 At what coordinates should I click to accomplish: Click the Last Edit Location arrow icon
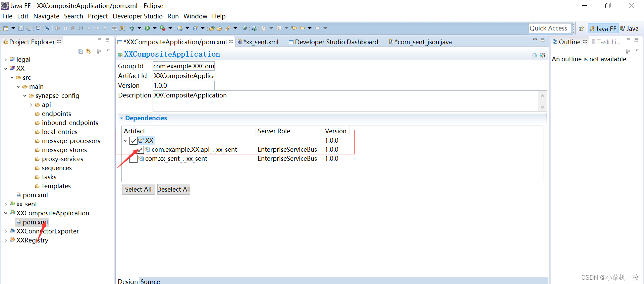[x=294, y=28]
